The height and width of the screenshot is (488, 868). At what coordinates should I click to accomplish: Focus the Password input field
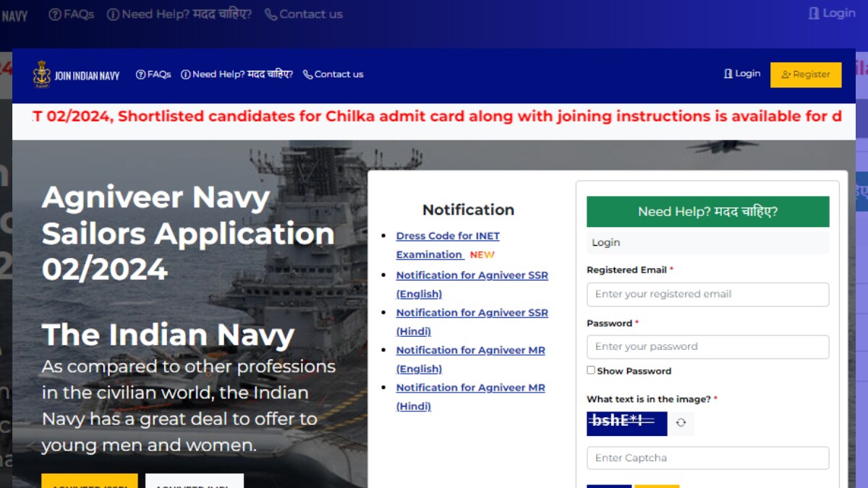707,347
